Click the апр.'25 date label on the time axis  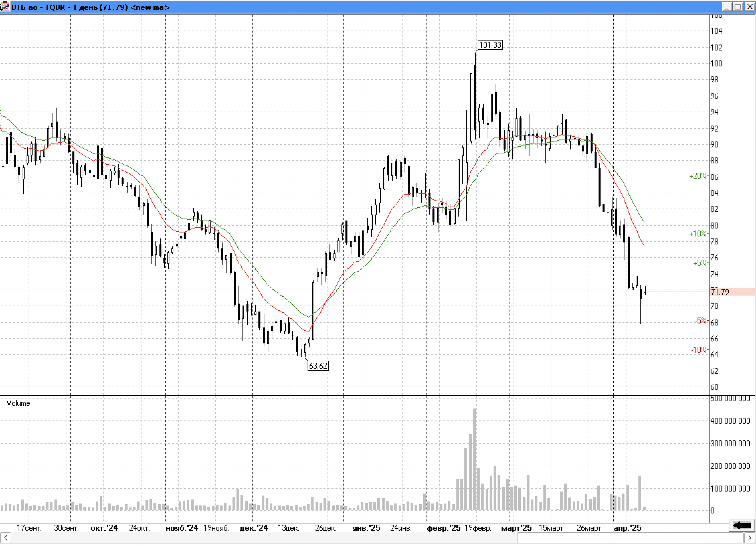[x=627, y=528]
